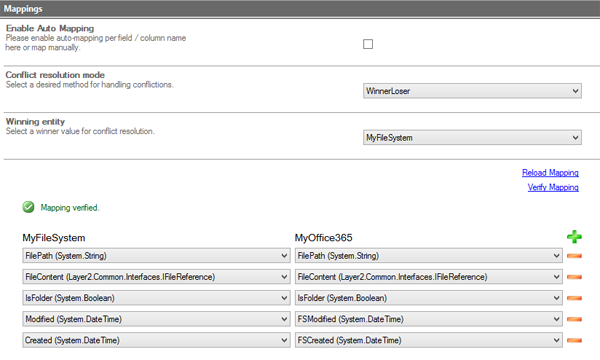Open MyFileSystem FilePath field dropdown
This screenshot has width=600, height=360.
coord(156,256)
